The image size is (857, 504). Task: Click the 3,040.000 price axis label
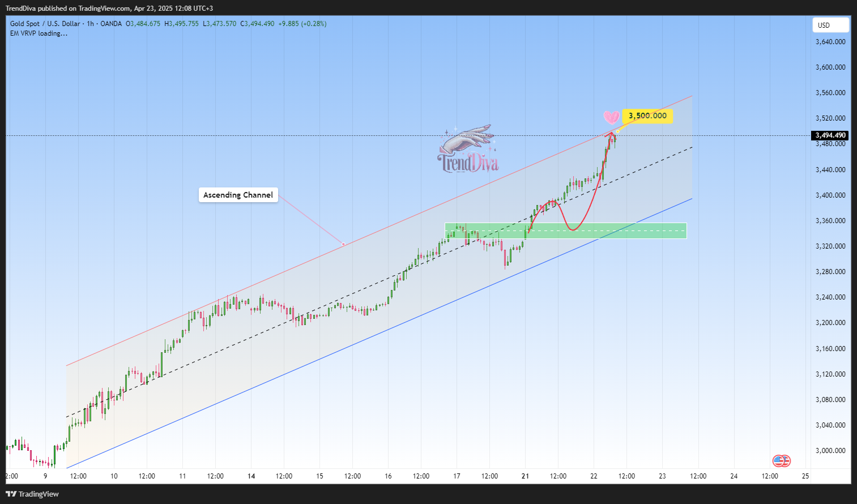tap(830, 425)
